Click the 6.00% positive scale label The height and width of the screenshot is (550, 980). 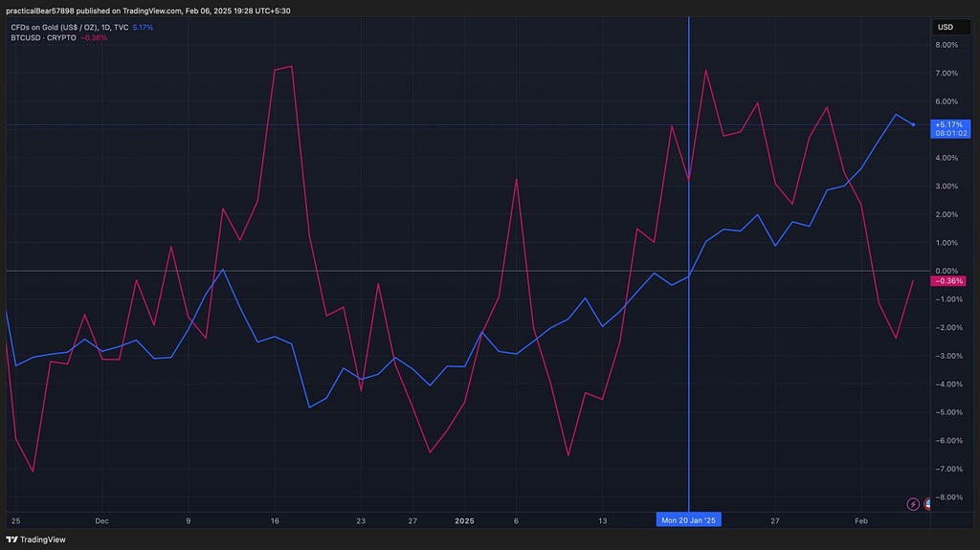[x=947, y=101]
